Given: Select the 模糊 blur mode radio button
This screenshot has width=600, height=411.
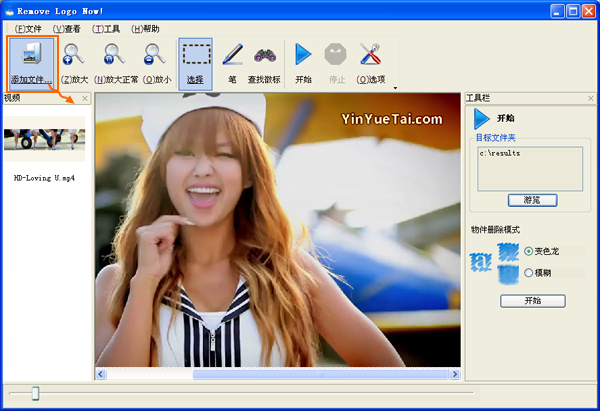Looking at the screenshot, I should (x=529, y=272).
